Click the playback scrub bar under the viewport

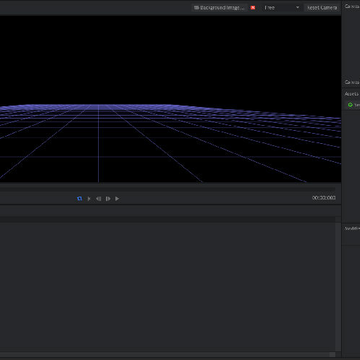tap(168, 189)
